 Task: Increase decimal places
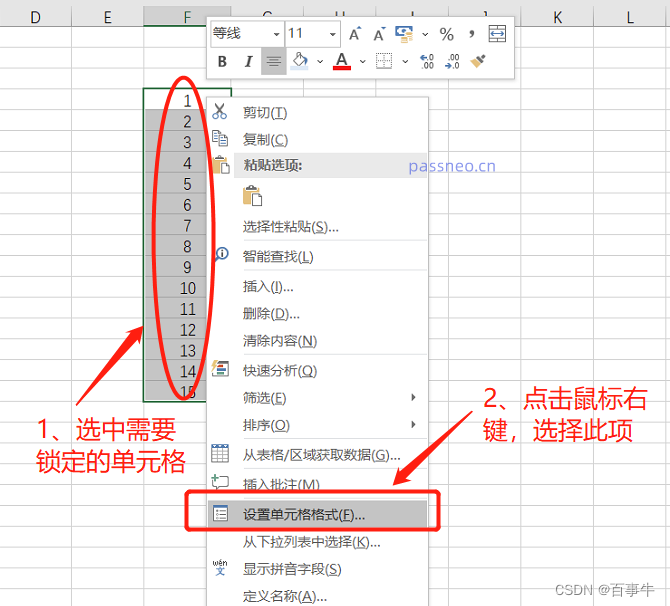coord(426,61)
